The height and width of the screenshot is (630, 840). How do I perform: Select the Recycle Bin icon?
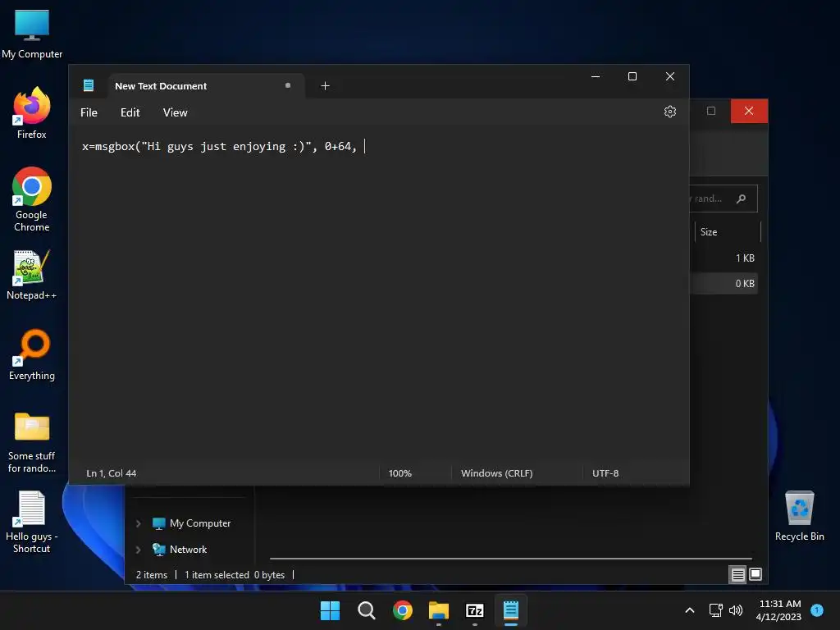click(x=799, y=516)
